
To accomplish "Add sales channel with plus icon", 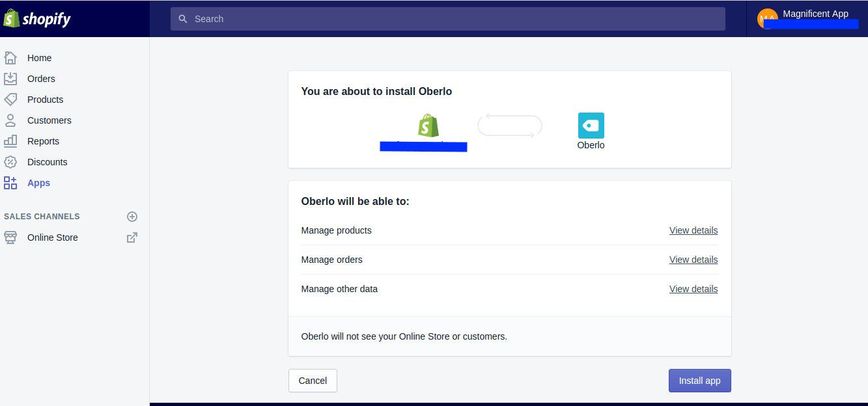I will pos(132,217).
